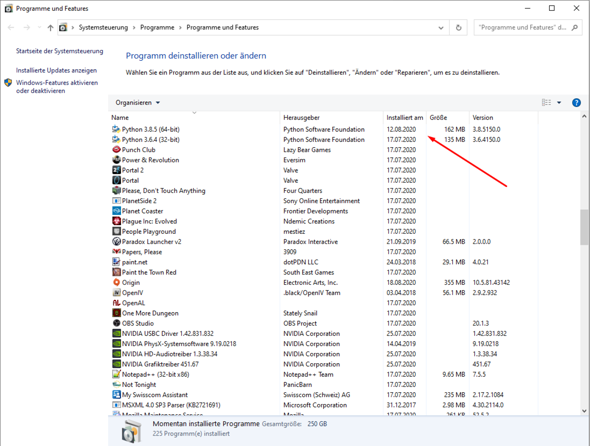Image resolution: width=590 pixels, height=446 pixels.
Task: Select the My Swisscom Assistant icon
Action: coord(116,394)
